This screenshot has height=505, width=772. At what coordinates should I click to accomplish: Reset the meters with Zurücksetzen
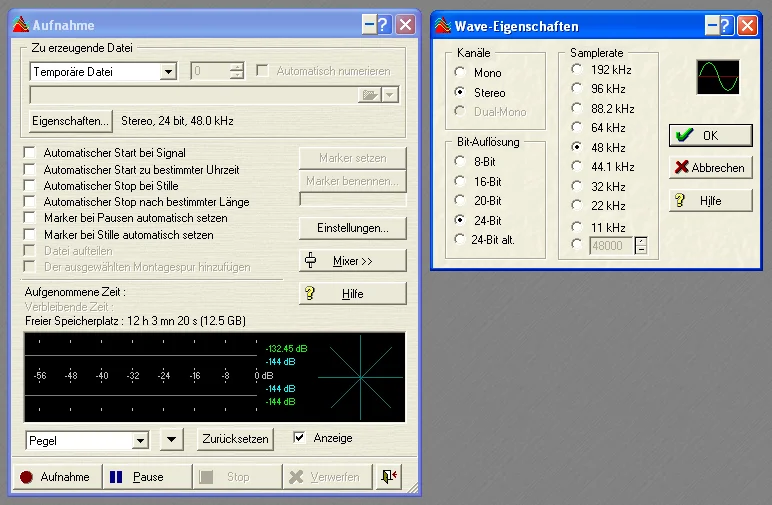click(x=235, y=439)
